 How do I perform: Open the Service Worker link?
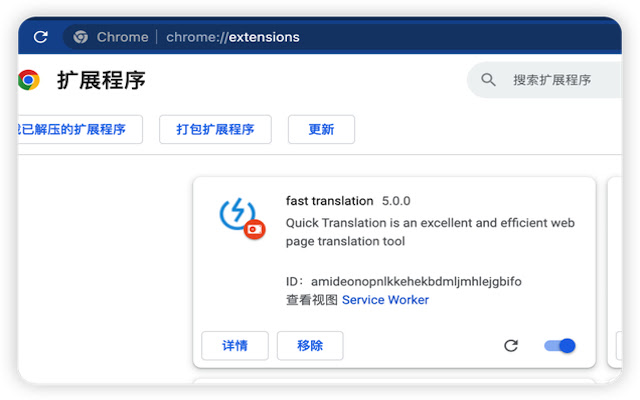pyautogui.click(x=385, y=300)
